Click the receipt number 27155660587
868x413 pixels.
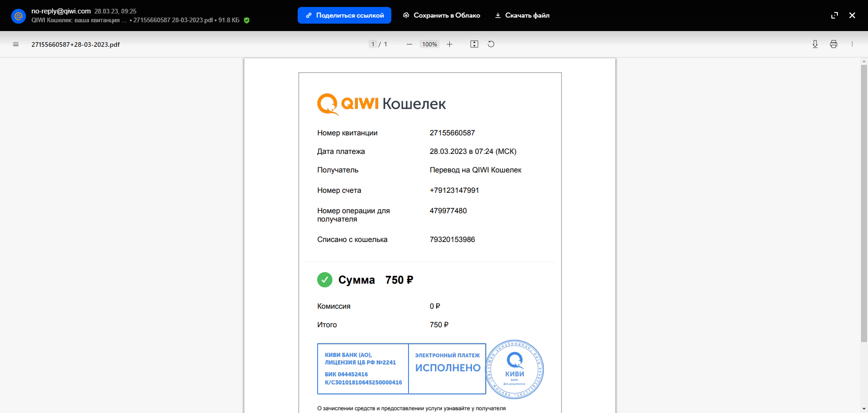pos(452,133)
